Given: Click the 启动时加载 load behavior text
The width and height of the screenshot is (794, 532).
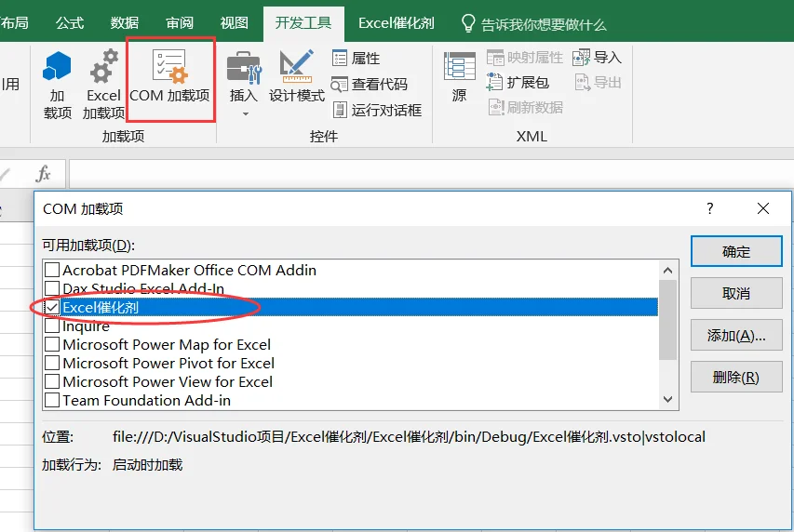Looking at the screenshot, I should (147, 464).
